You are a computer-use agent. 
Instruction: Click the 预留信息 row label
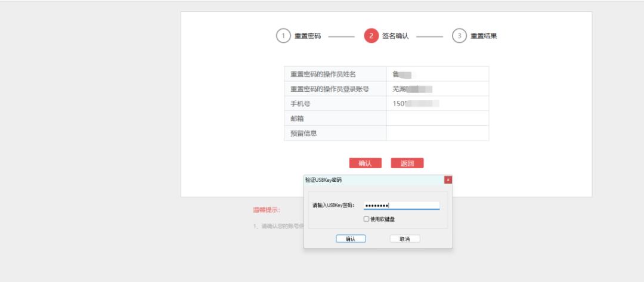click(304, 134)
